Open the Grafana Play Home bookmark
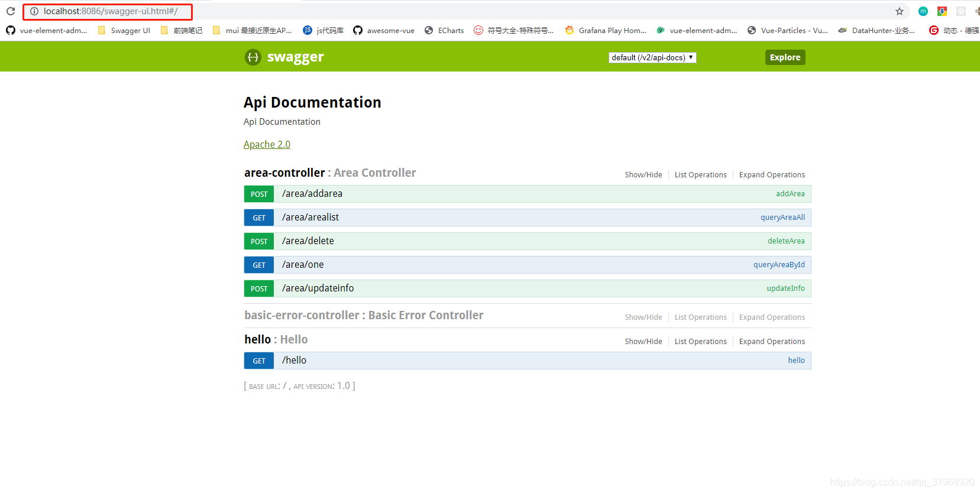The width and height of the screenshot is (980, 493). pos(606,30)
